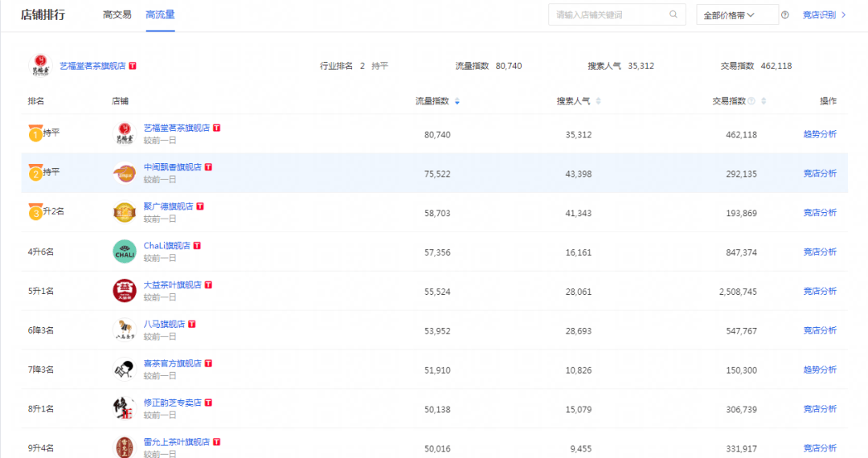Sort by 交易指数 column arrow

tap(764, 101)
